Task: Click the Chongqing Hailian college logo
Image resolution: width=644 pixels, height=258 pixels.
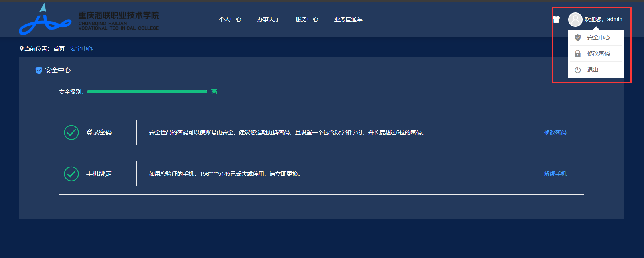Action: click(x=89, y=19)
